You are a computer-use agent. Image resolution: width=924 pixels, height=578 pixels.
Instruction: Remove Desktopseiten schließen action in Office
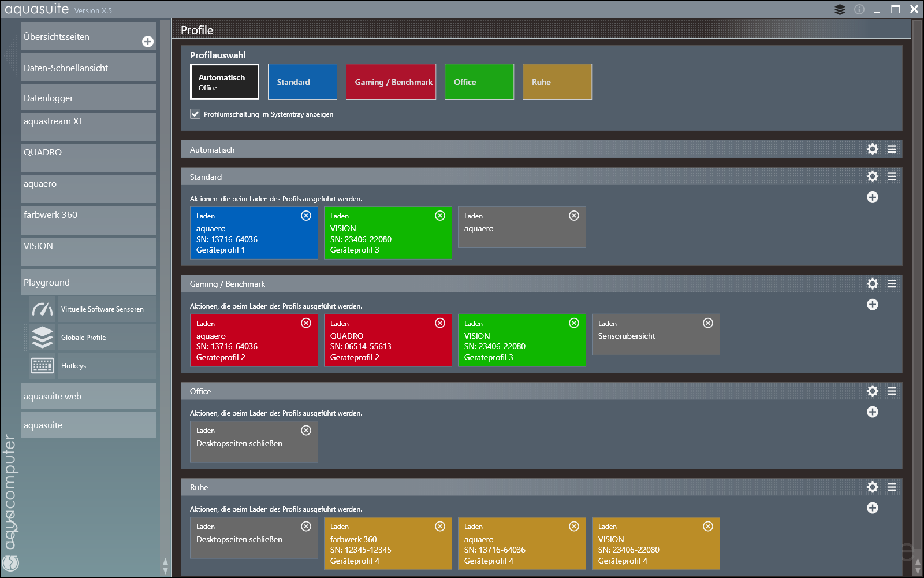(306, 431)
